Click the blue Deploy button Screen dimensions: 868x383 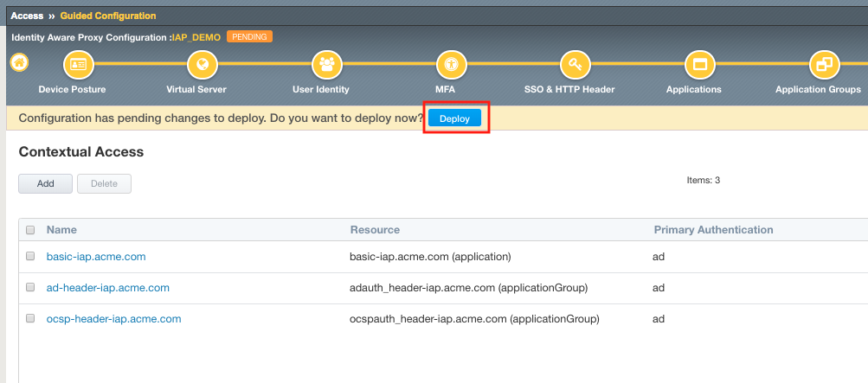coord(454,118)
